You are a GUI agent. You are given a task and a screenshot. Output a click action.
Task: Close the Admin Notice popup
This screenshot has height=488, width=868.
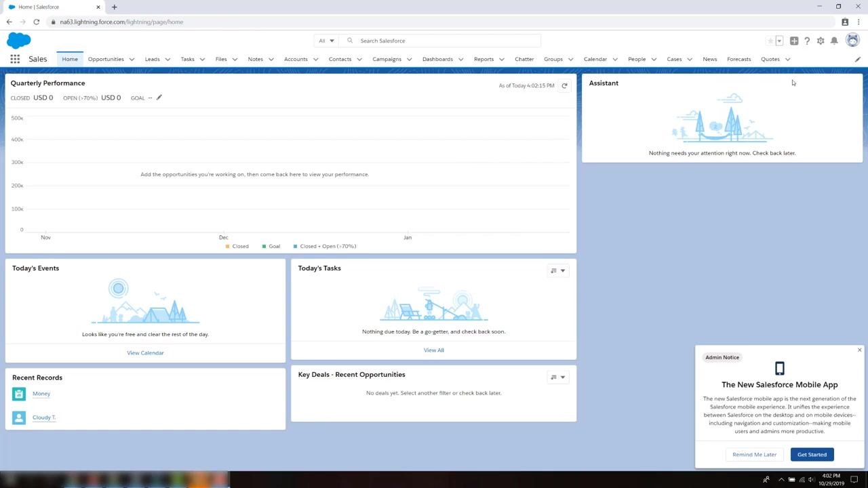tap(859, 350)
